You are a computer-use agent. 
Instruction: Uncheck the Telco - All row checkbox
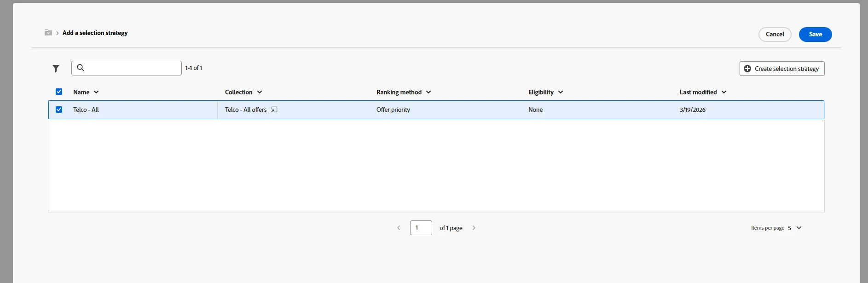59,110
